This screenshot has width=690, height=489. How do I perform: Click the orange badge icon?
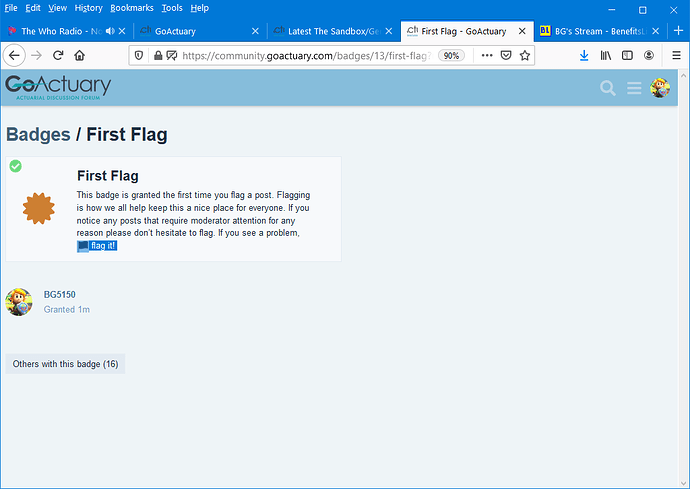coord(39,208)
